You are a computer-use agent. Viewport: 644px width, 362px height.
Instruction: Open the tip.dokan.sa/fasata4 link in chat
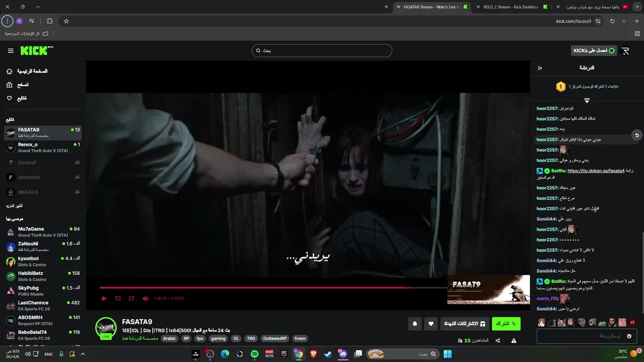596,171
